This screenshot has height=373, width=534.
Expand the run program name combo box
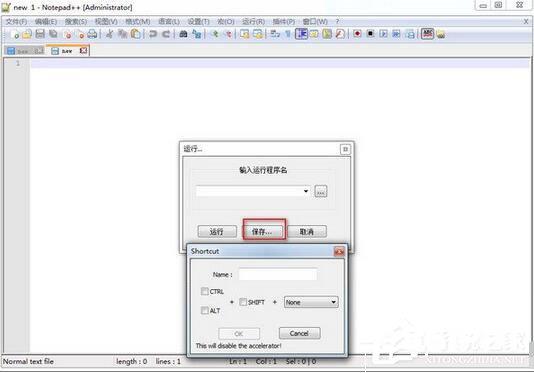[x=253, y=191]
